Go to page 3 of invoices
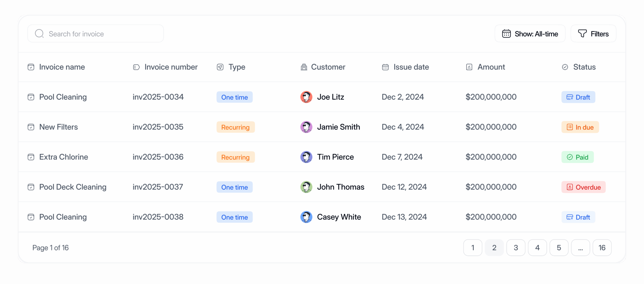 click(x=516, y=248)
